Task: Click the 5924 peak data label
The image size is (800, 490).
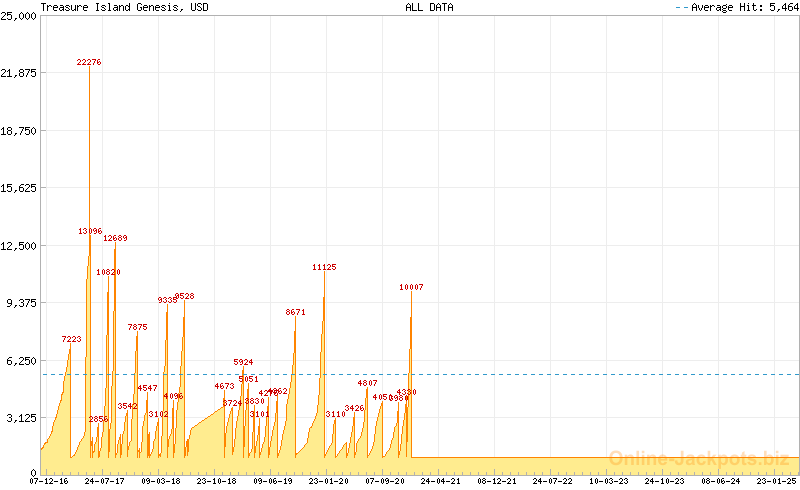Action: (x=243, y=361)
